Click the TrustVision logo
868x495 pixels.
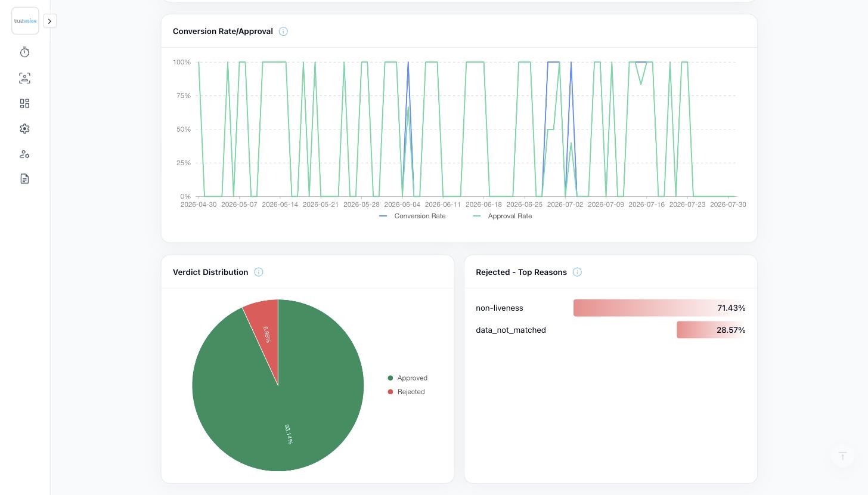pos(25,21)
